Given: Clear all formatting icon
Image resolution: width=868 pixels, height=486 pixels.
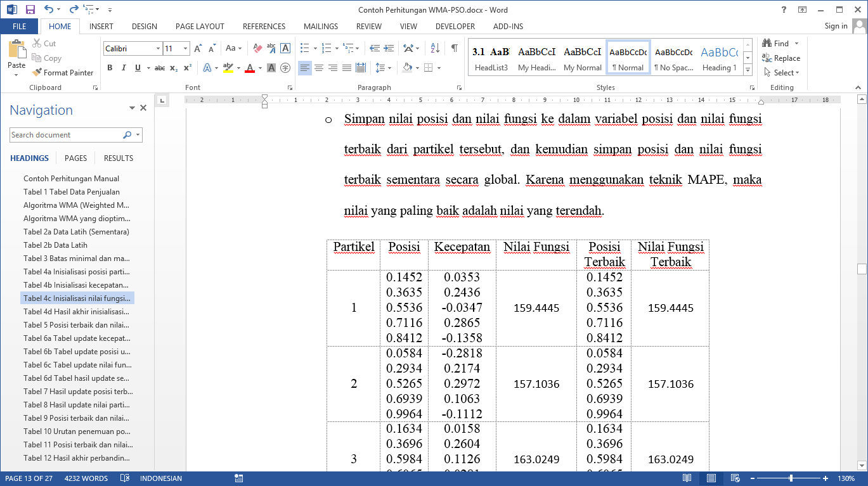Looking at the screenshot, I should (257, 48).
